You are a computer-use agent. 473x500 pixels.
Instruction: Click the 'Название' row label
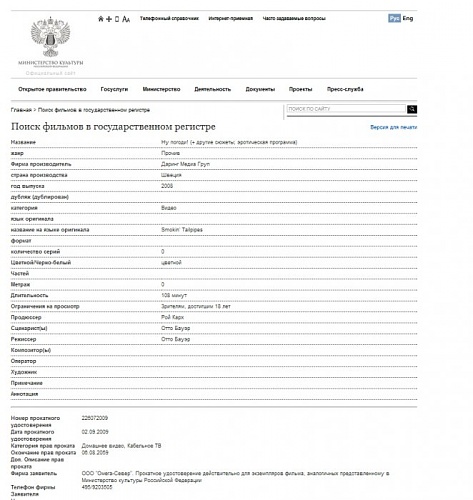point(23,142)
